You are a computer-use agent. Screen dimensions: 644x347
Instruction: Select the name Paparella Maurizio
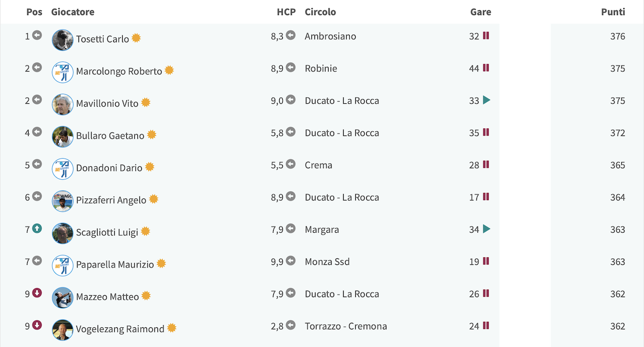[115, 264]
